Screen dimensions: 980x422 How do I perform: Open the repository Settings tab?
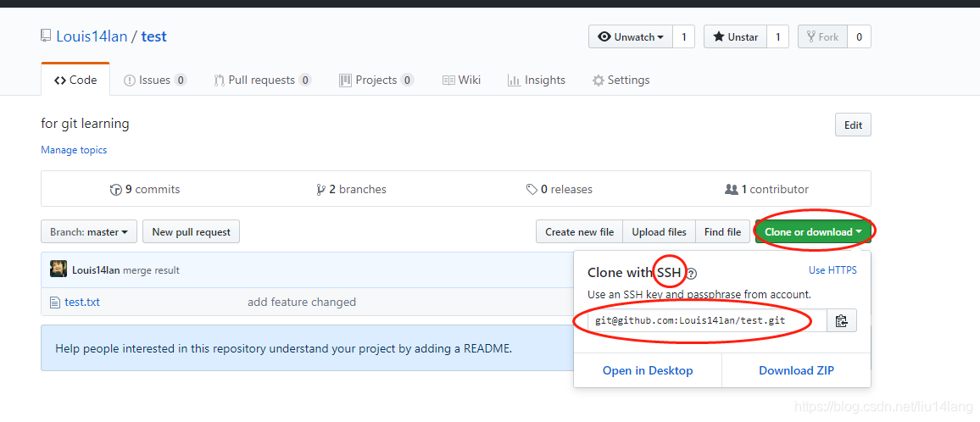click(x=621, y=80)
